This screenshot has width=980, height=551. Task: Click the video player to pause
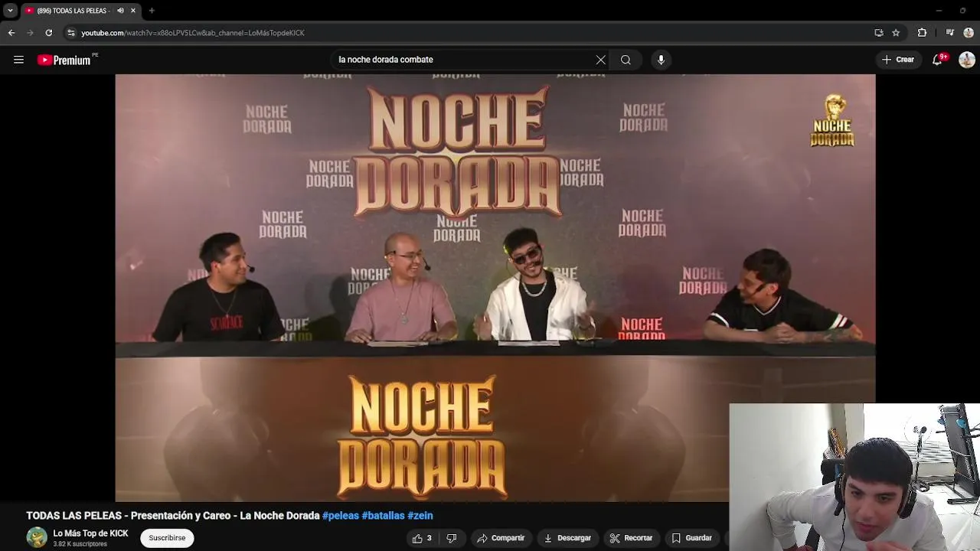point(495,288)
